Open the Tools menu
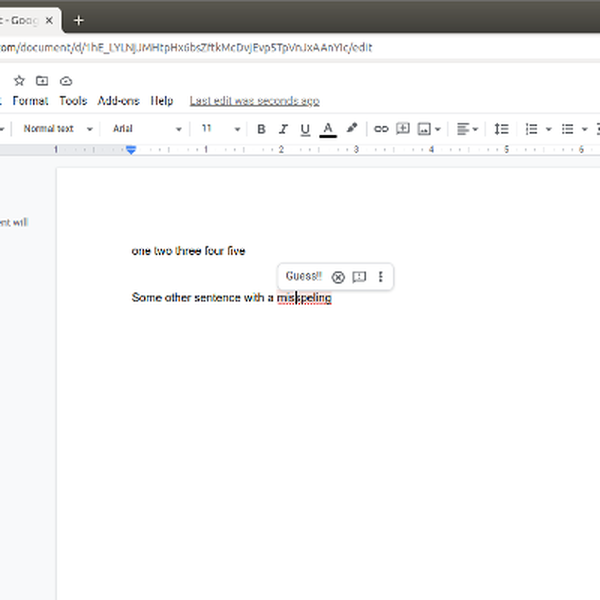The width and height of the screenshot is (600, 600). (73, 101)
